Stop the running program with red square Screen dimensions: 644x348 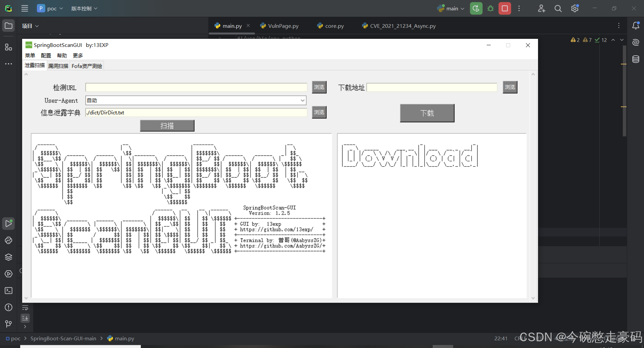[504, 8]
